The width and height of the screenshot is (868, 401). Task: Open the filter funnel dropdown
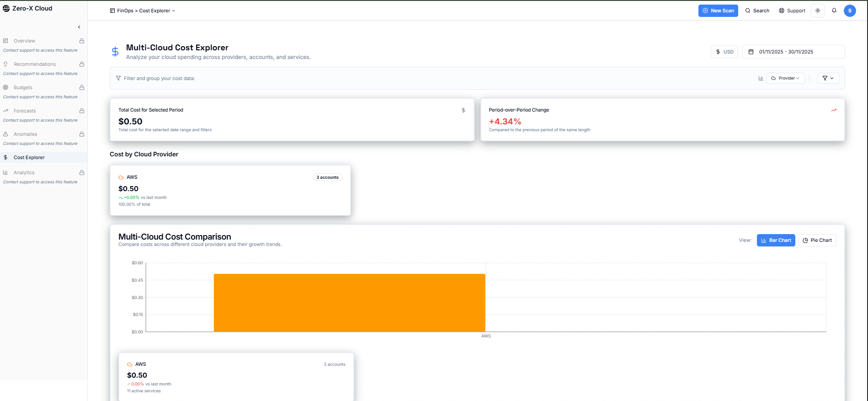coord(828,78)
